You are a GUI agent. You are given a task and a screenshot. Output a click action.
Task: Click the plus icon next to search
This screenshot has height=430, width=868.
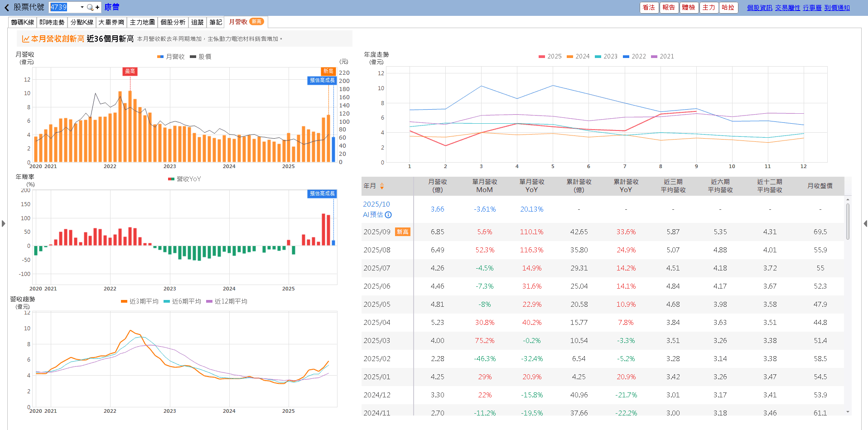(97, 7)
